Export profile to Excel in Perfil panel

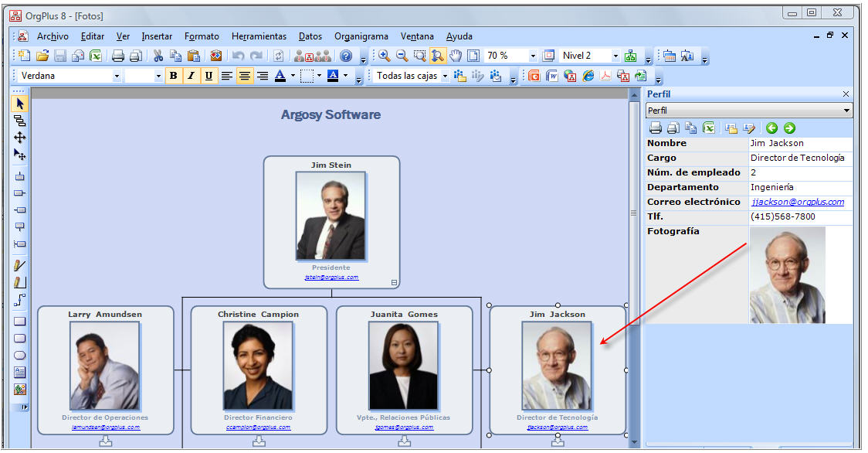pos(709,128)
